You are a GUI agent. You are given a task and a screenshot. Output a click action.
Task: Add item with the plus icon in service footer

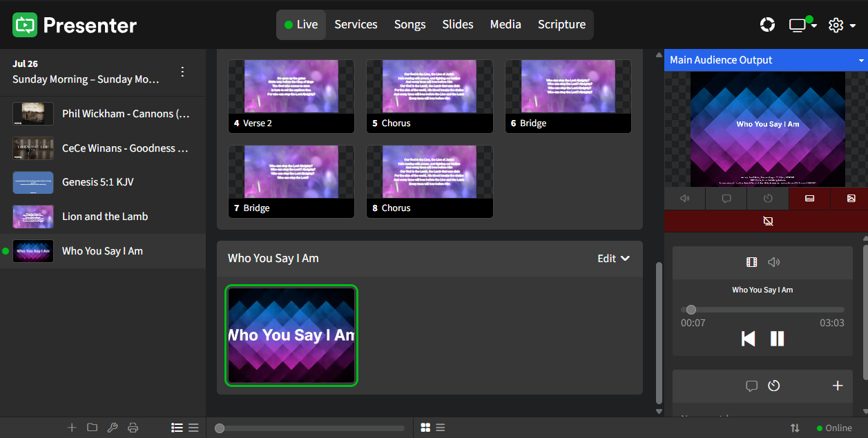coord(72,428)
